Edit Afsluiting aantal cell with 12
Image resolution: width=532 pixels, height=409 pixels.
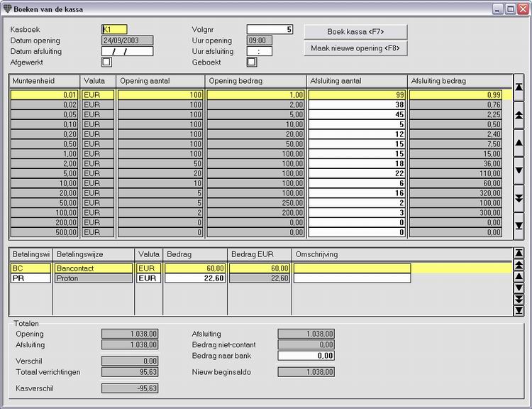coord(357,134)
